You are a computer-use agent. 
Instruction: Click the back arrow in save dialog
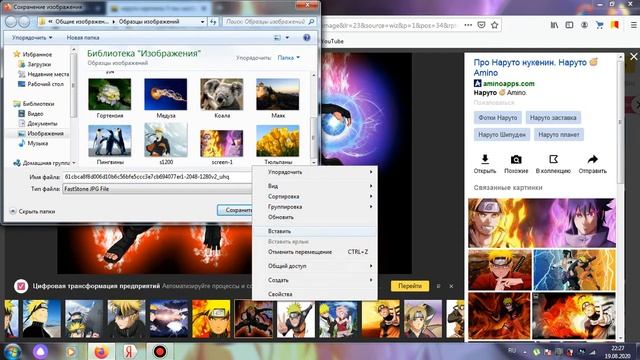11,22
